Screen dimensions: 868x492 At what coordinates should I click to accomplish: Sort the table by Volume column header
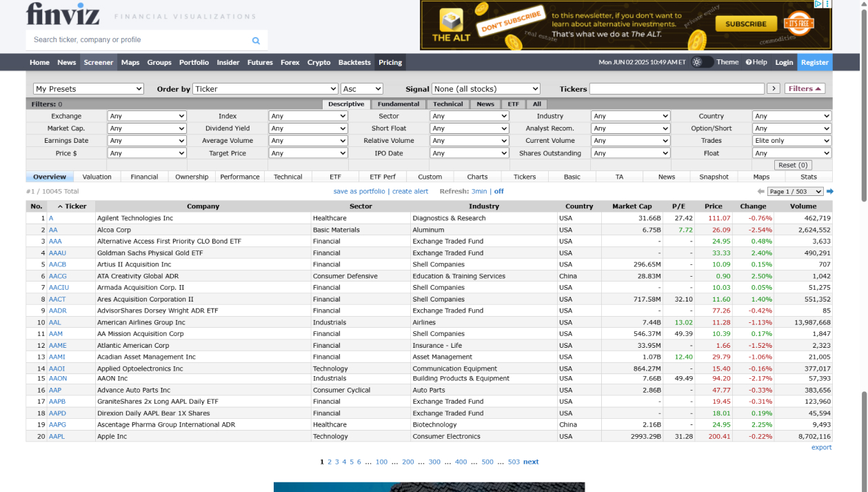point(803,206)
